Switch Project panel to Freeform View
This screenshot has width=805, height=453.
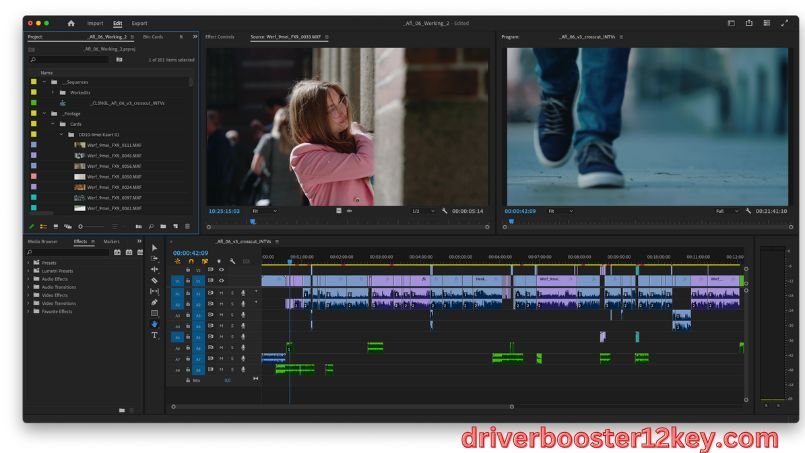coord(68,226)
